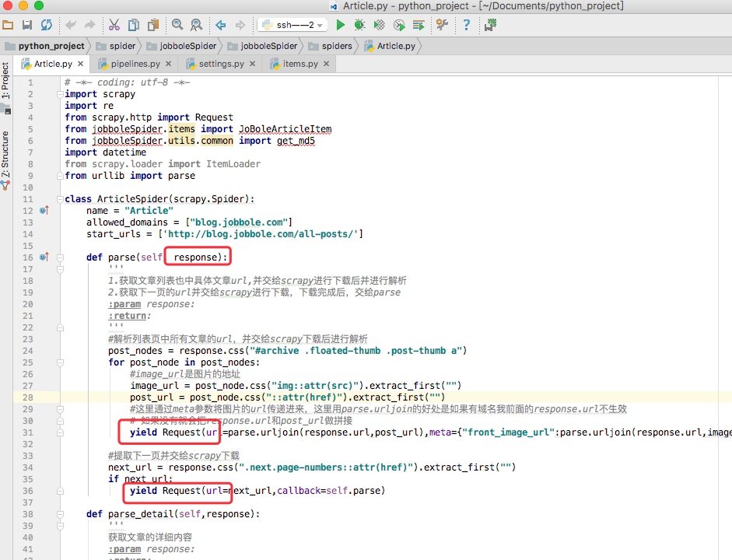Open Help with the question mark icon

[466, 25]
